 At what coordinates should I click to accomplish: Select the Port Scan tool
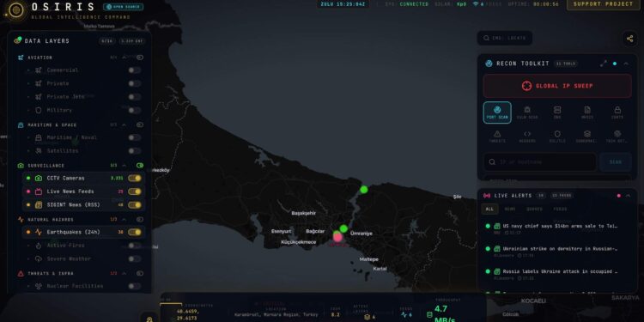pos(497,112)
